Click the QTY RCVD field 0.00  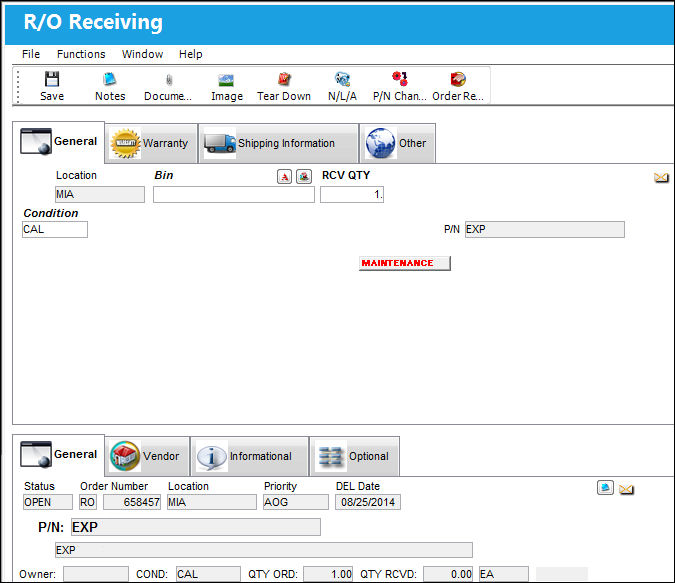pos(448,574)
